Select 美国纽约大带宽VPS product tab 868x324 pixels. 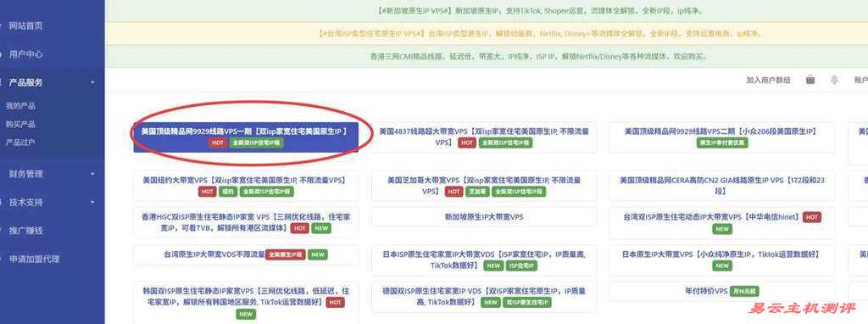click(x=246, y=186)
